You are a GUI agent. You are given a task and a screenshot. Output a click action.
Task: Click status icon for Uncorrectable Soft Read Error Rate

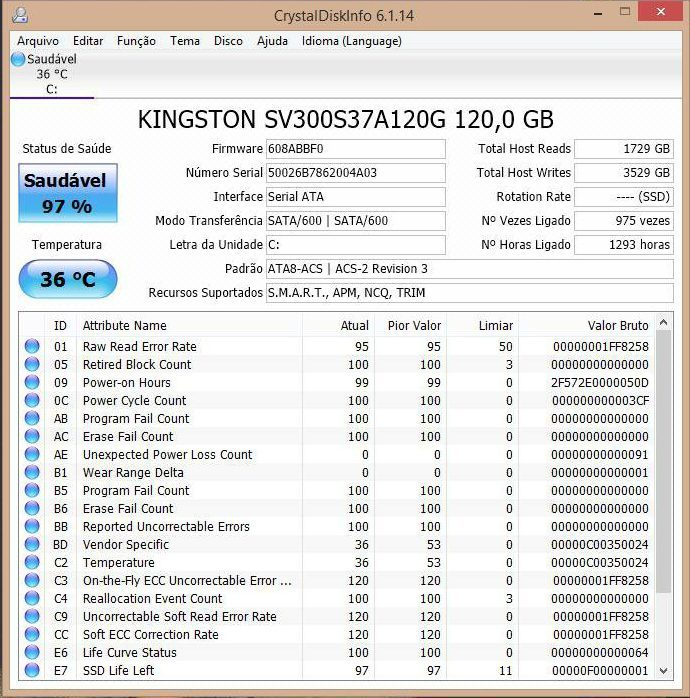point(32,617)
